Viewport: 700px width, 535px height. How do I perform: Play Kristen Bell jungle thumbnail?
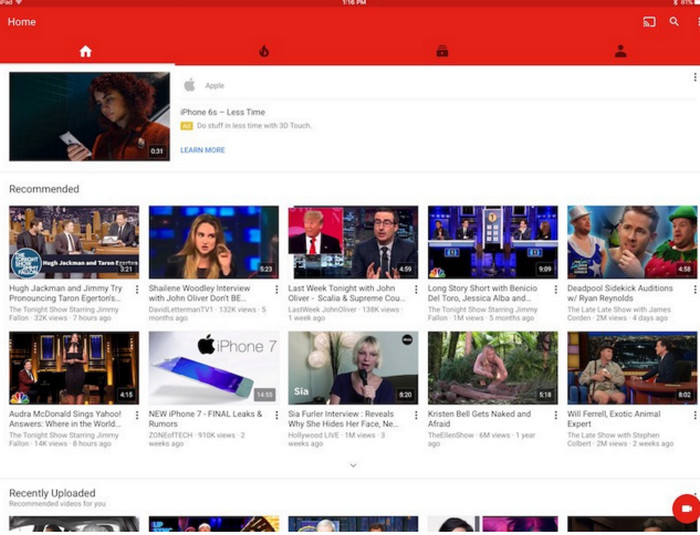[x=493, y=368]
